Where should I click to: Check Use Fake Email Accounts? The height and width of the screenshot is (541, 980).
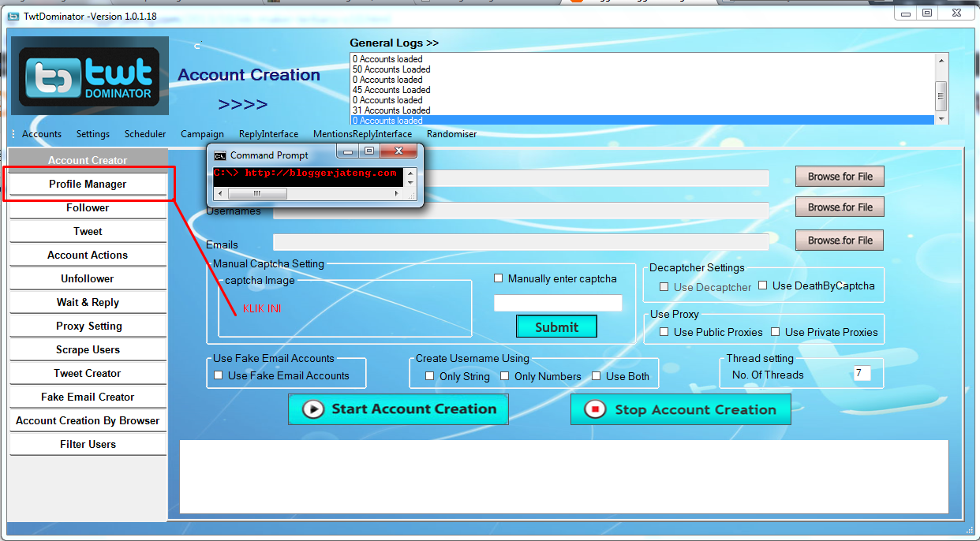[219, 375]
